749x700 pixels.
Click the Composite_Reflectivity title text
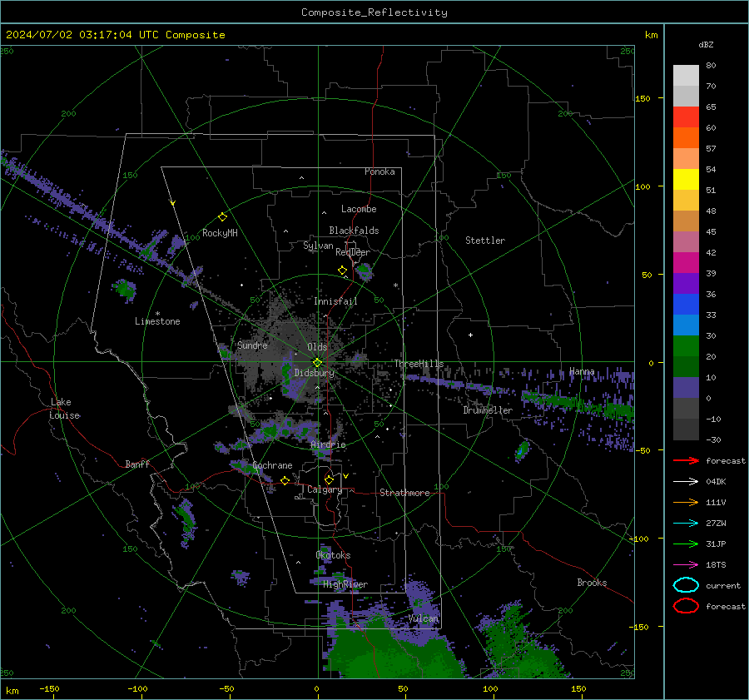pyautogui.click(x=374, y=12)
